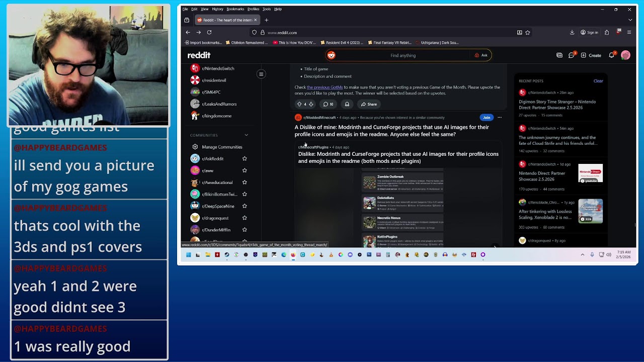Open the Firefox Tools menu
Screen dimensions: 644x362
click(267, 9)
